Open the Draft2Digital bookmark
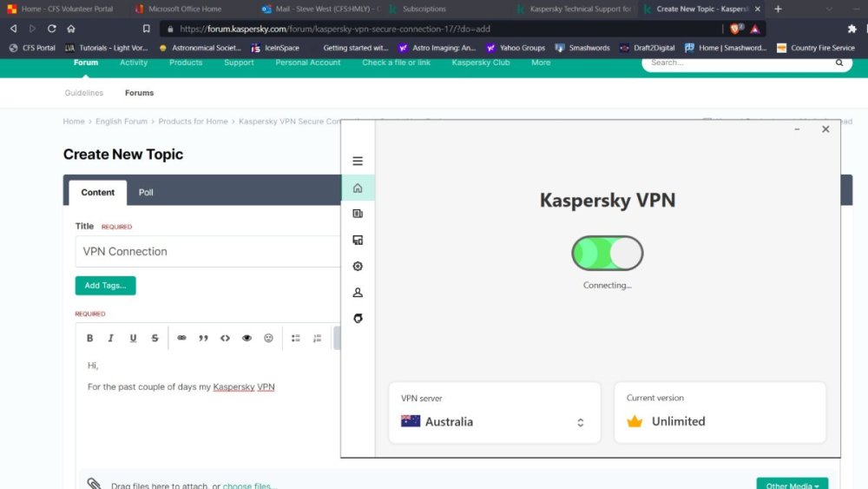The height and width of the screenshot is (489, 868). (648, 48)
